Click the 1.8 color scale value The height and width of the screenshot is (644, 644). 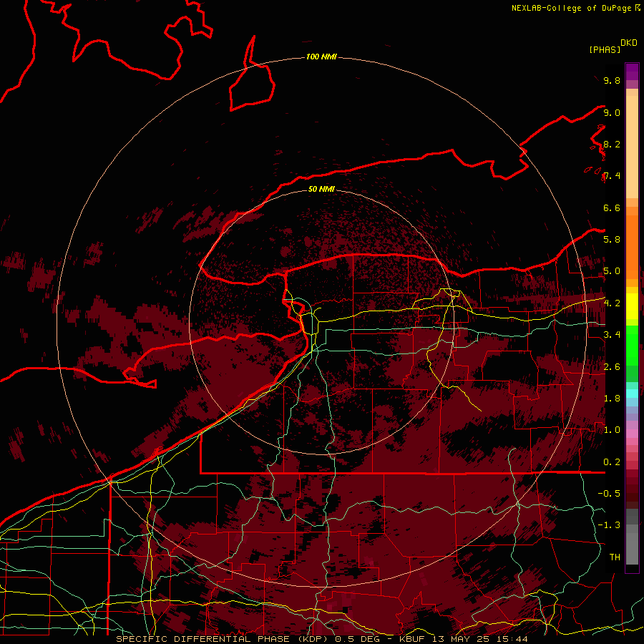612,399
